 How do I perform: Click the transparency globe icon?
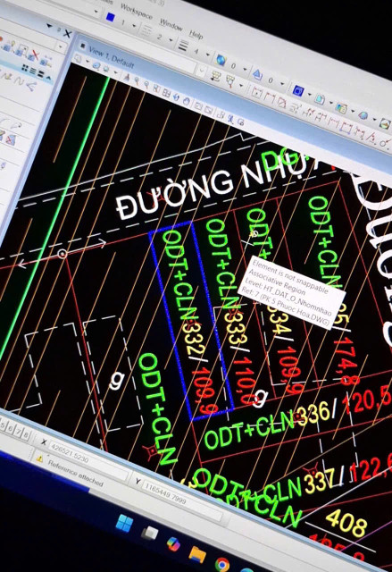[x=221, y=60]
